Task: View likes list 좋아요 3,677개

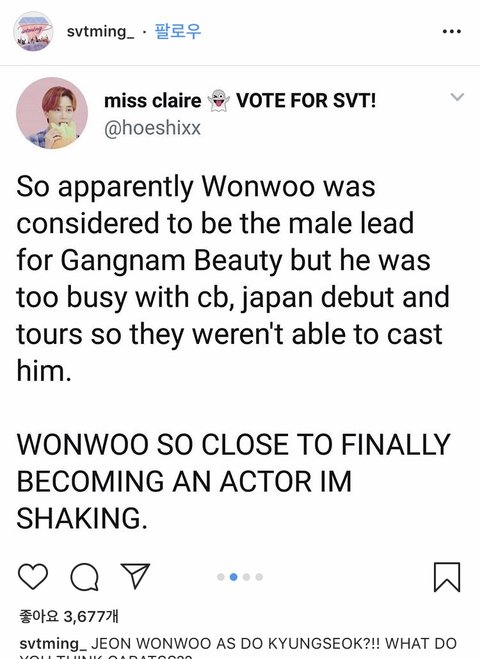Action: point(69,617)
